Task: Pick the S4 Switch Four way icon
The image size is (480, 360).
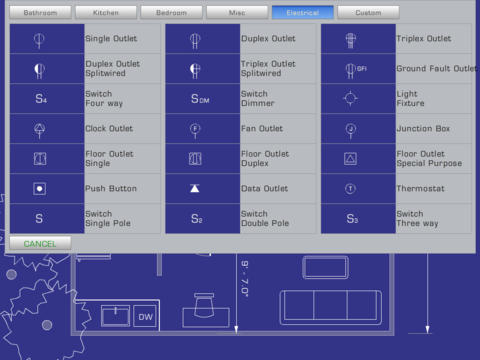Action: (41, 99)
